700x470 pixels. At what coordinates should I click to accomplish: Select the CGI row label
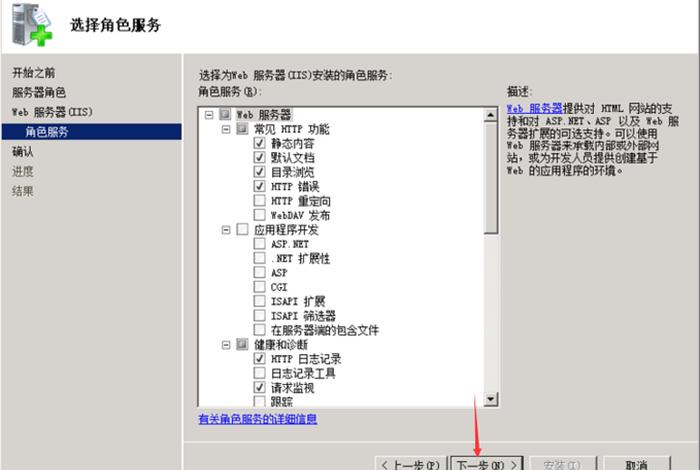(x=279, y=287)
